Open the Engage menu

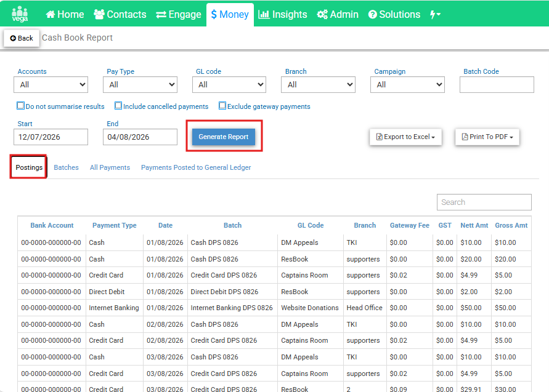179,14
